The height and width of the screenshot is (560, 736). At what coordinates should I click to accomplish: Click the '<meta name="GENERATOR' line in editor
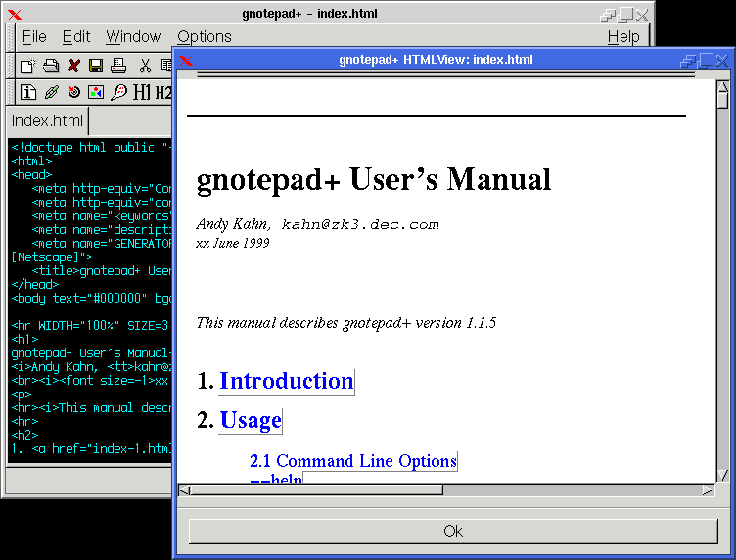click(102, 243)
